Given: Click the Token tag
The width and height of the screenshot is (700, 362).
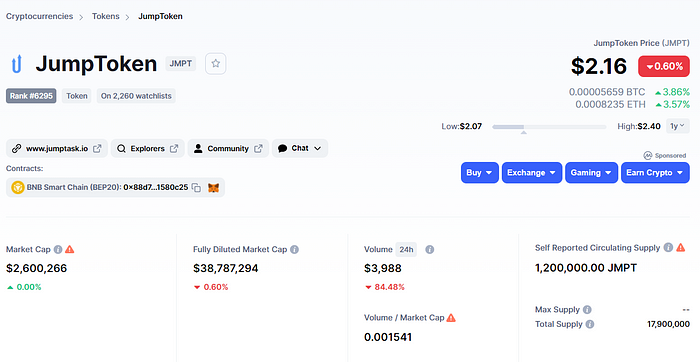Looking at the screenshot, I should pyautogui.click(x=77, y=96).
